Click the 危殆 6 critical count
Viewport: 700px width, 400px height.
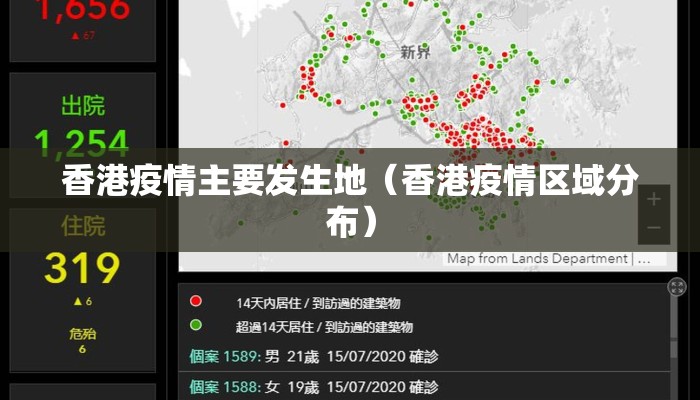(x=82, y=341)
